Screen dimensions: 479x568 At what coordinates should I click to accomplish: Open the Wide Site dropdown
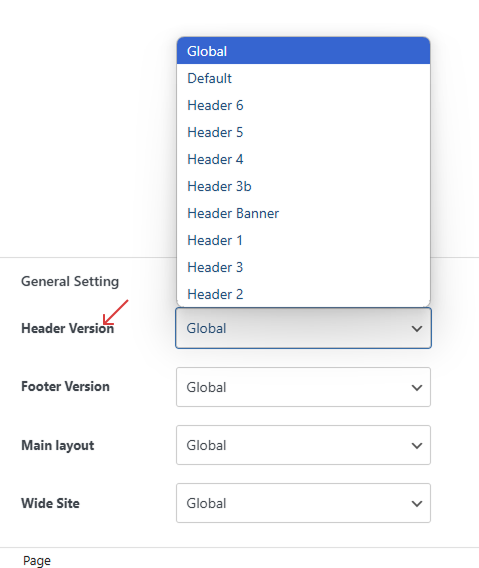point(303,503)
